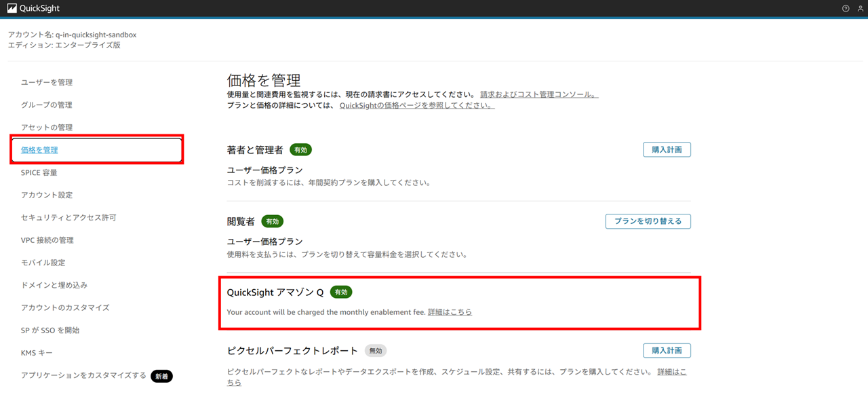Open アカウント設定 in the sidebar
Screen dimensions: 868x397
47,195
